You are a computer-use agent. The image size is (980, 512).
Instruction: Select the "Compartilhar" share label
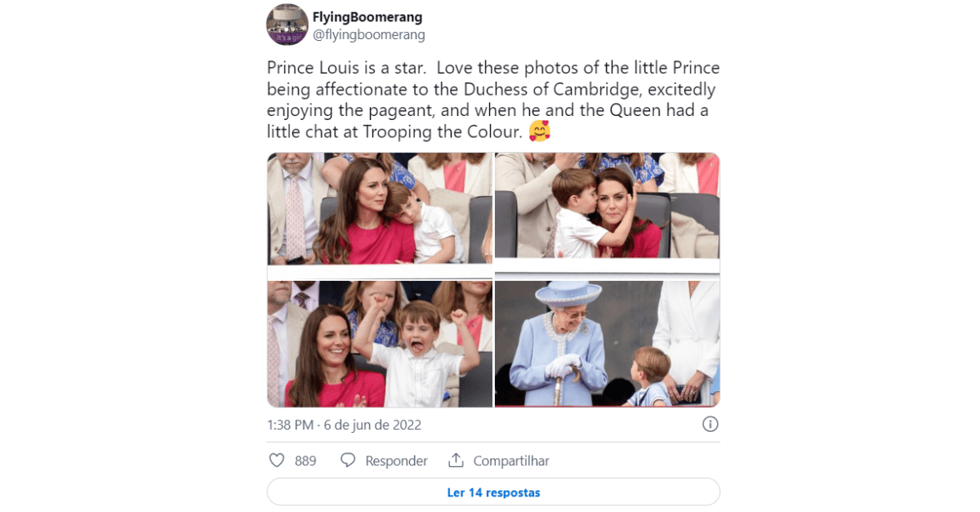511,461
